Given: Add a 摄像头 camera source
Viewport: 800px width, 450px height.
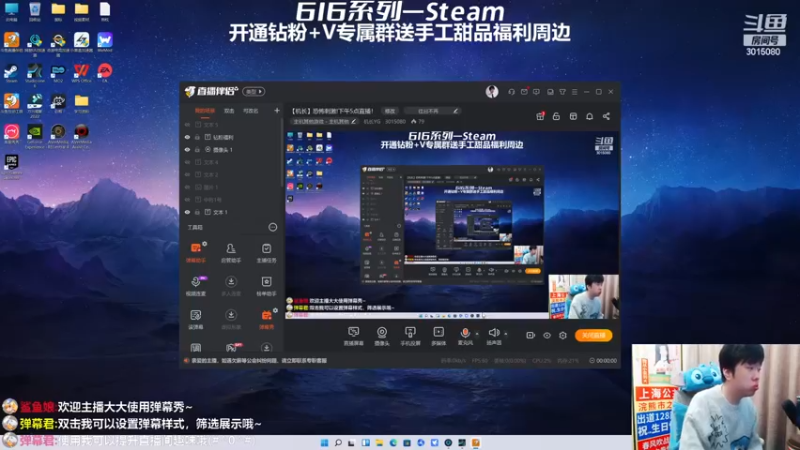Looking at the screenshot, I should coord(382,336).
